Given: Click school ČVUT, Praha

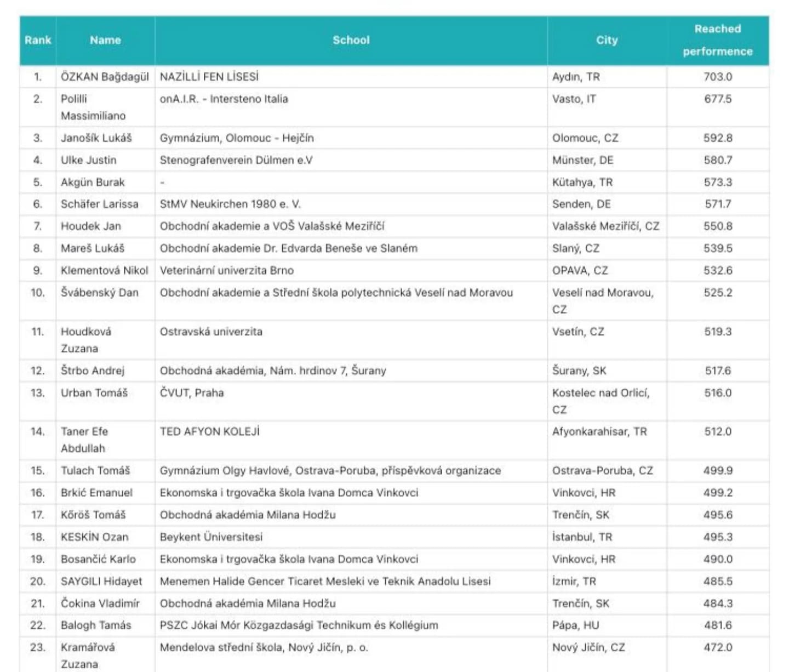Looking at the screenshot, I should (192, 392).
